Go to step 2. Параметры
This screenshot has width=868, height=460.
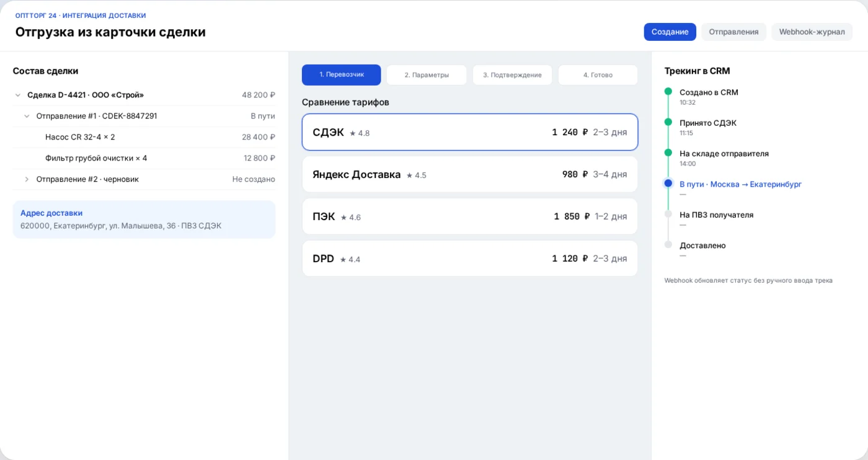[x=427, y=75]
